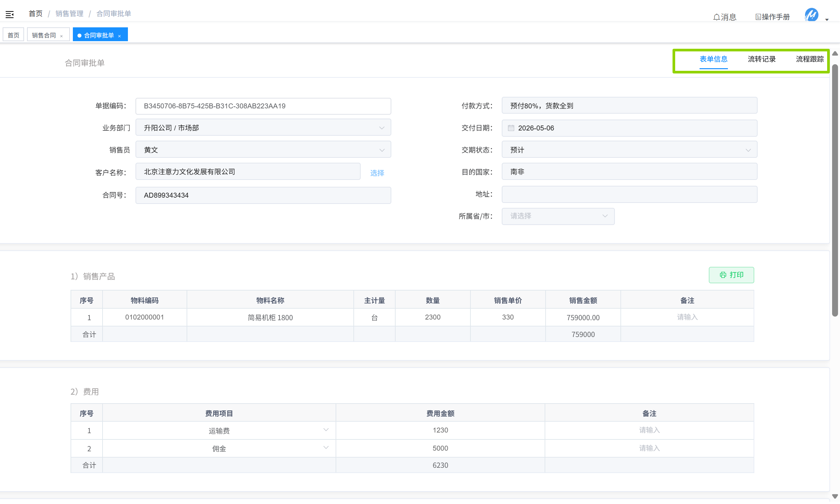Close the 合同审批单 tab
Image resolution: width=840 pixels, height=504 pixels.
pos(119,36)
